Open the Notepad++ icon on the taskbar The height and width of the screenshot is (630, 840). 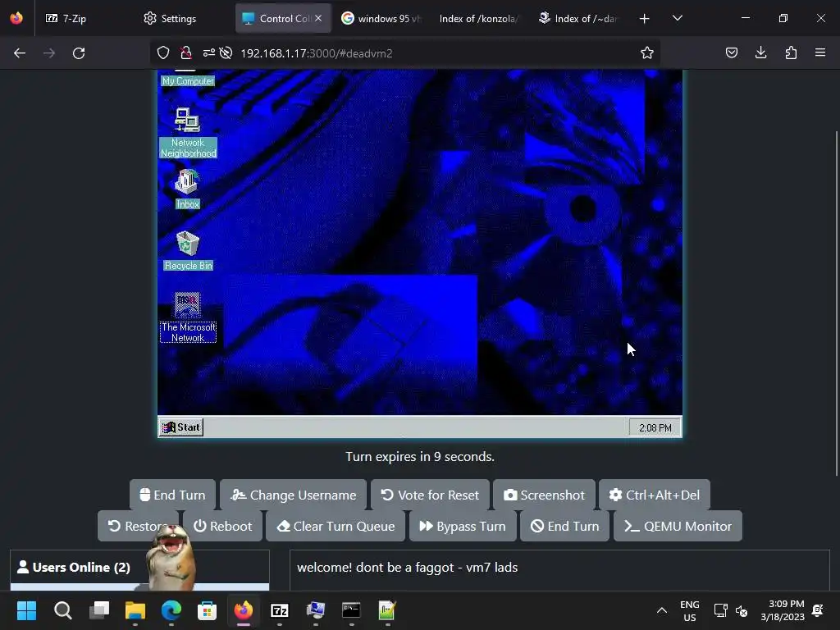[387, 610]
